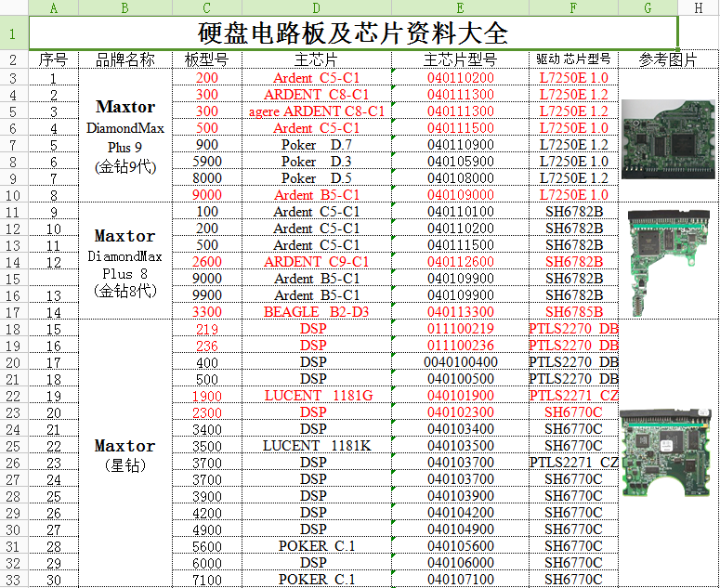Click the cell SH6785B
This screenshot has width=720, height=588.
[x=573, y=312]
